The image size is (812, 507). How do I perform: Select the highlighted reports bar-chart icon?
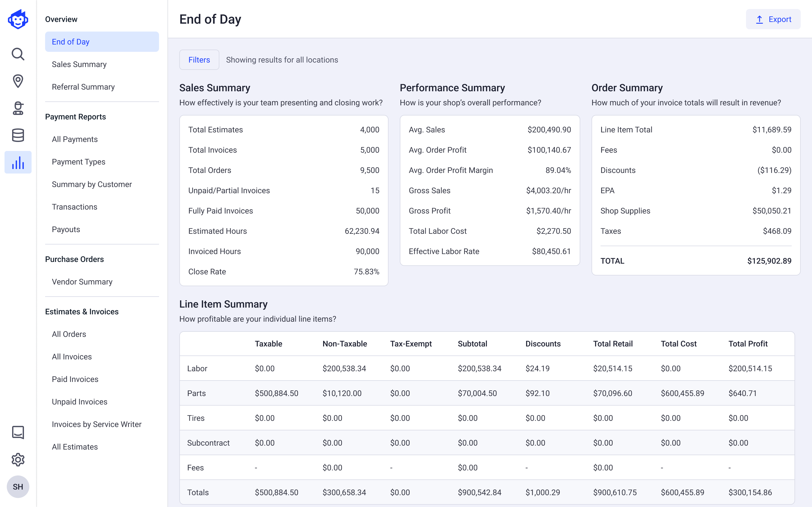pyautogui.click(x=18, y=162)
